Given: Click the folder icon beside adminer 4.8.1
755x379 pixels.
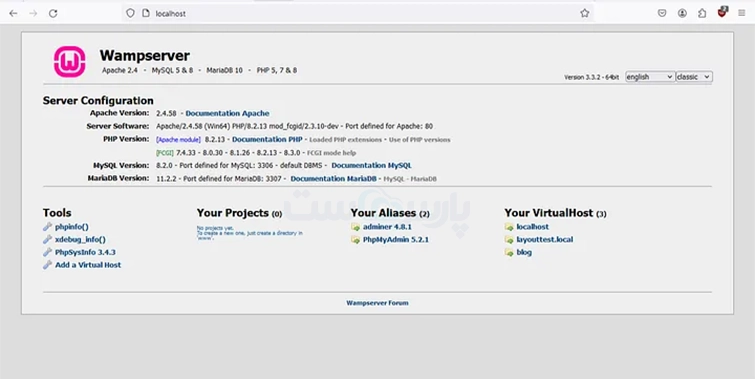Looking at the screenshot, I should (355, 227).
